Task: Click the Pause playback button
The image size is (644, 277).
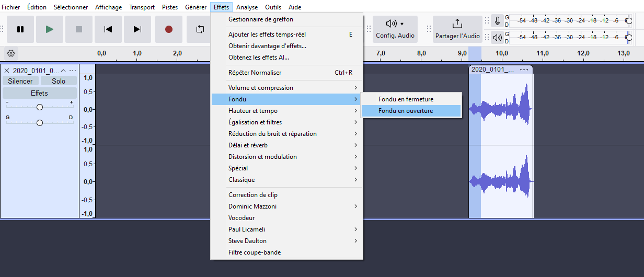Action: 20,29
